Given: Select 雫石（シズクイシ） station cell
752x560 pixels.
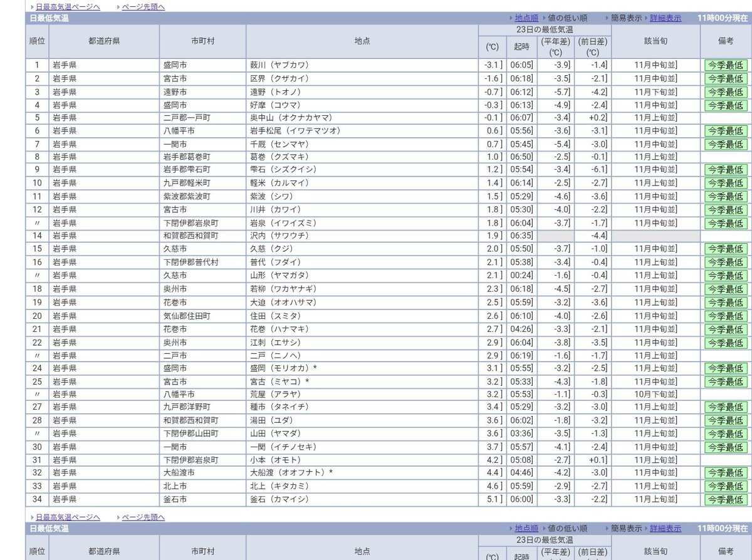Looking at the screenshot, I should click(x=362, y=170).
